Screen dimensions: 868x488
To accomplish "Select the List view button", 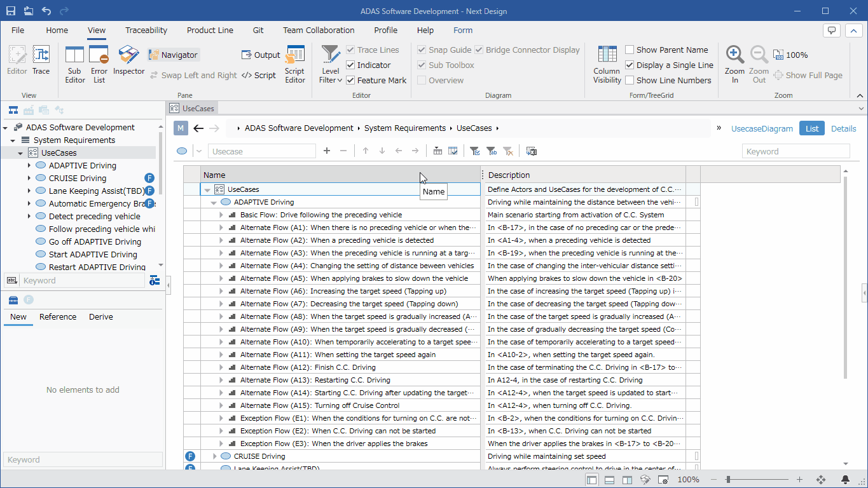I will pyautogui.click(x=812, y=128).
